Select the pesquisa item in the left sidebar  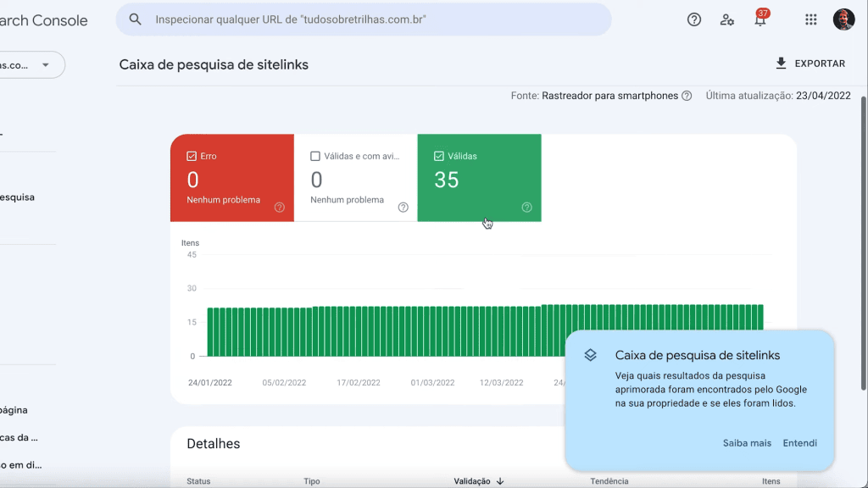(19, 197)
